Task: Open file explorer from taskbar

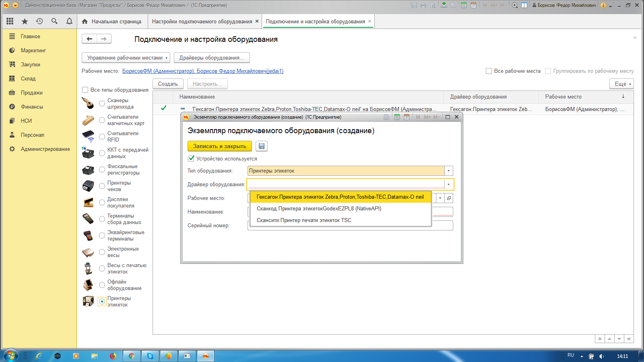Action: point(95,356)
